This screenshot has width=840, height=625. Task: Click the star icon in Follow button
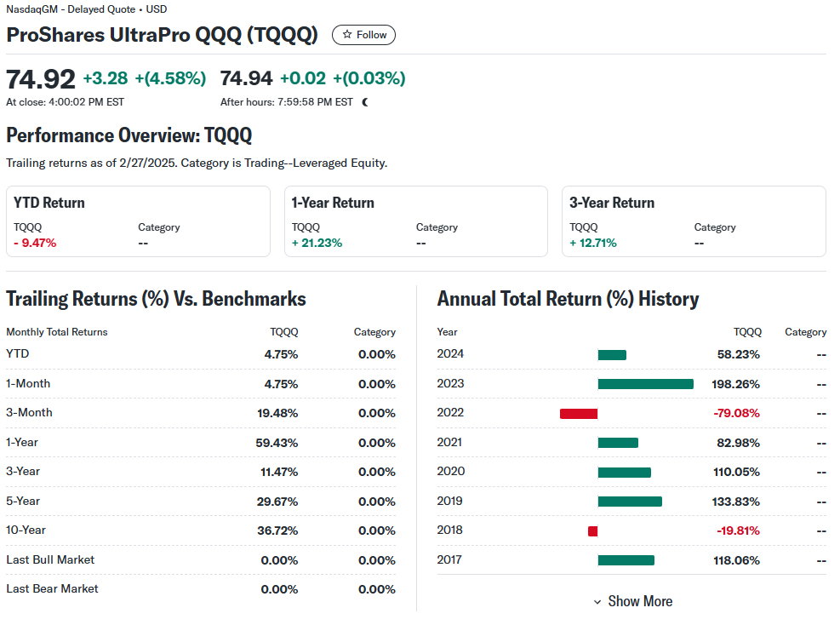[347, 34]
